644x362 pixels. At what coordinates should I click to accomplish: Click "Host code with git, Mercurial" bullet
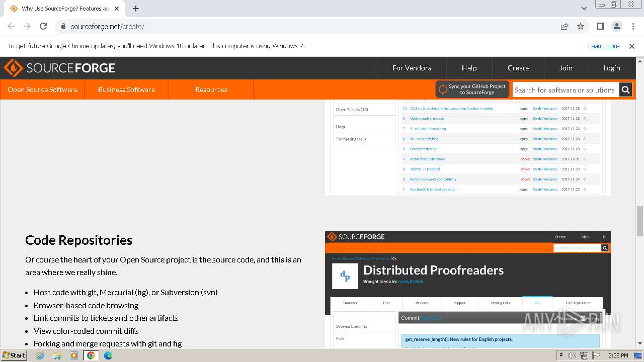(x=126, y=292)
